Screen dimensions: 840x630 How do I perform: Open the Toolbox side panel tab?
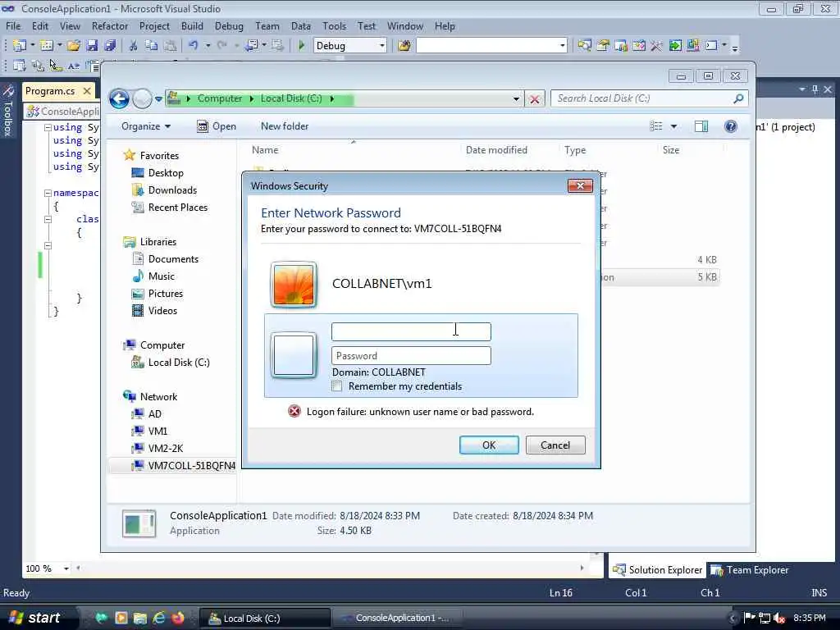(x=8, y=111)
